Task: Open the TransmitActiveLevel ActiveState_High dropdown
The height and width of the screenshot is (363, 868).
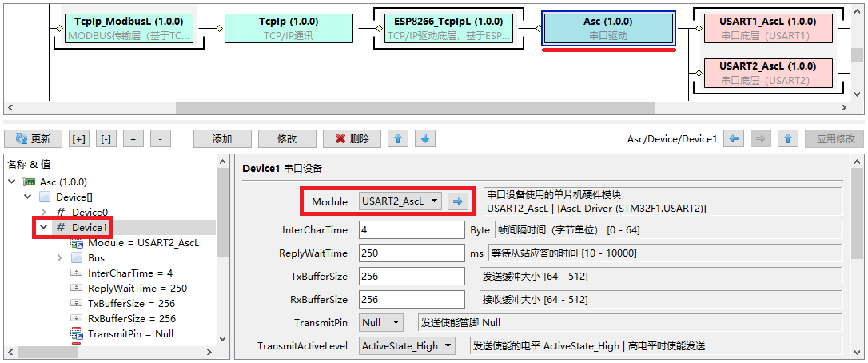Action: (407, 346)
